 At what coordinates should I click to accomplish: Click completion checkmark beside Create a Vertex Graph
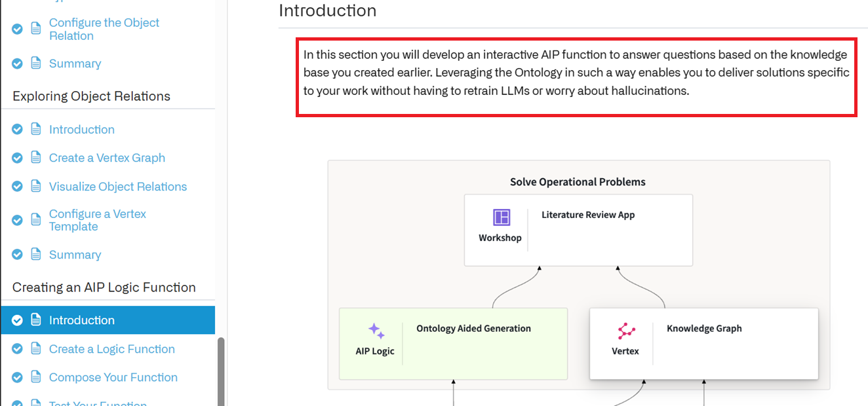[18, 158]
